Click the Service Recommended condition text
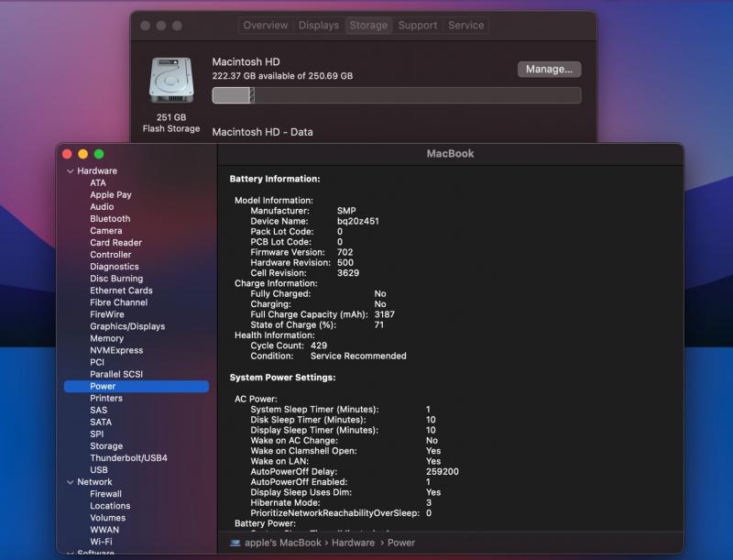The width and height of the screenshot is (733, 560). click(x=358, y=356)
